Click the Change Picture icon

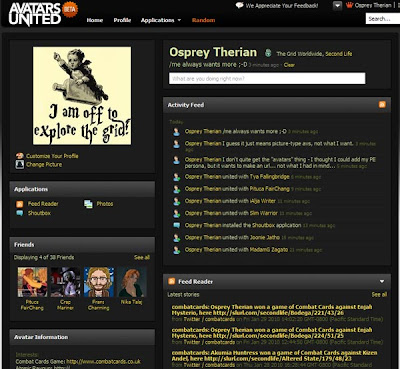click(20, 164)
